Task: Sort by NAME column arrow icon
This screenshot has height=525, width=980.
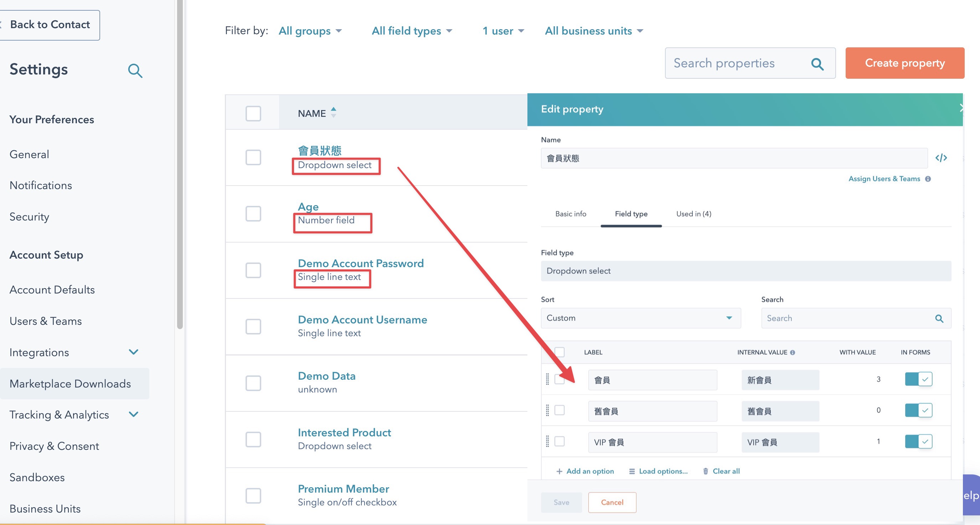Action: click(x=333, y=112)
